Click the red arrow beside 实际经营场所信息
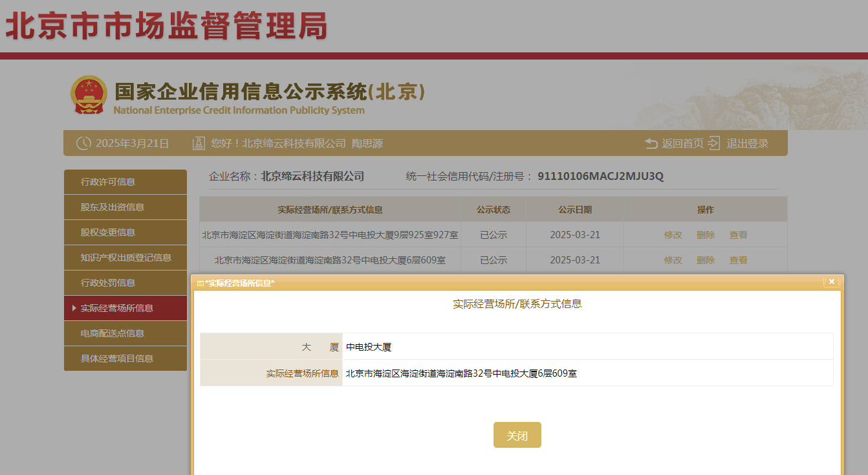This screenshot has height=475, width=868. (74, 308)
